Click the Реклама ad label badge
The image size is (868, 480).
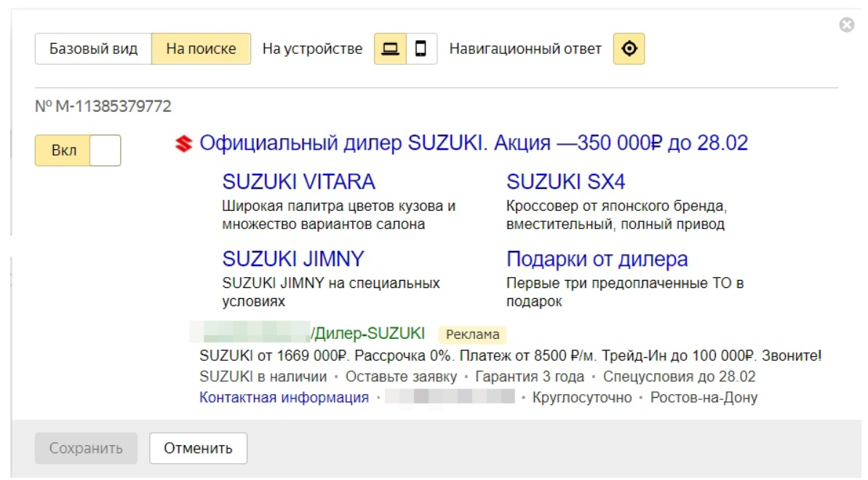pos(472,335)
